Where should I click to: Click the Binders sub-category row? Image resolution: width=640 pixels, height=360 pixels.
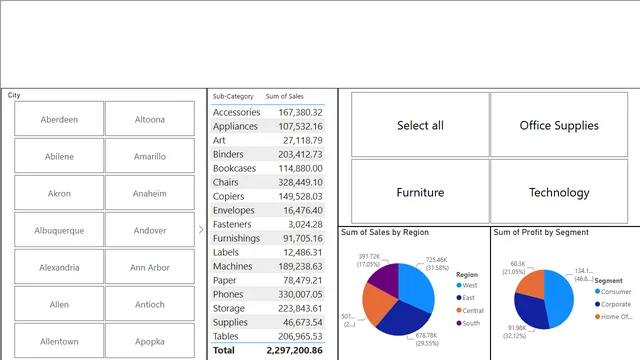[268, 154]
